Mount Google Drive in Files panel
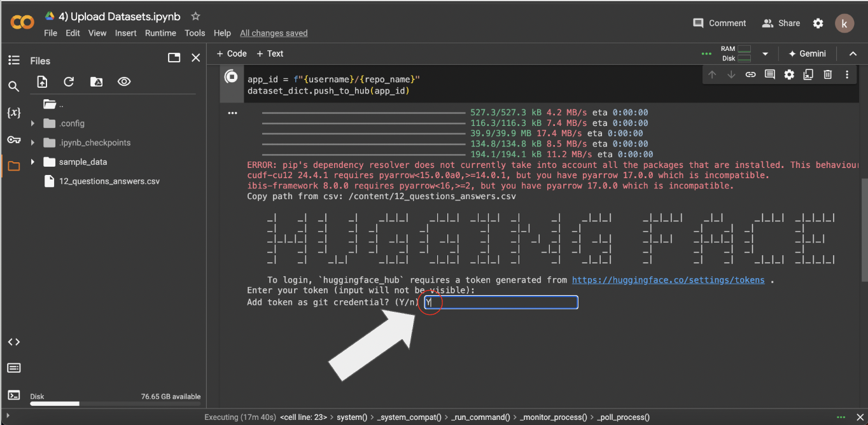Image resolution: width=868 pixels, height=425 pixels. 96,81
